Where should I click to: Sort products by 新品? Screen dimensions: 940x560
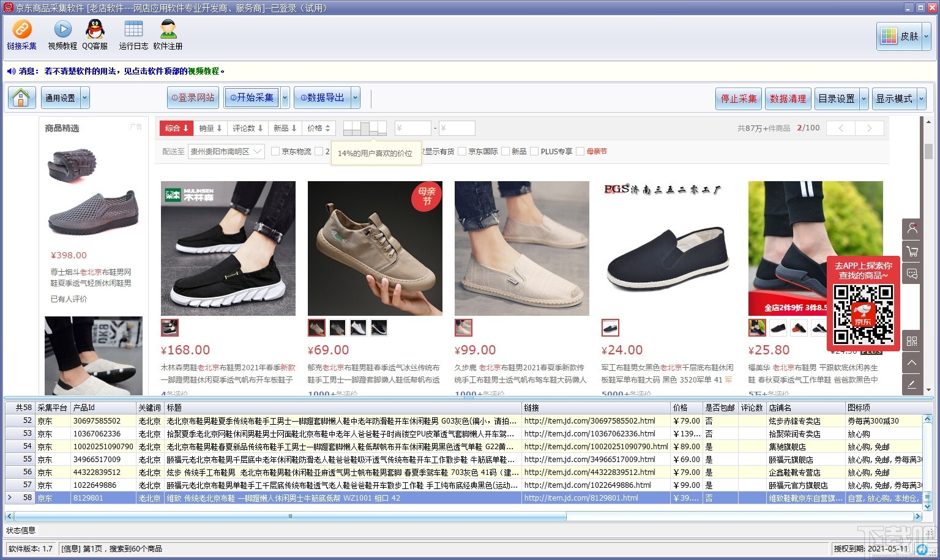[285, 128]
